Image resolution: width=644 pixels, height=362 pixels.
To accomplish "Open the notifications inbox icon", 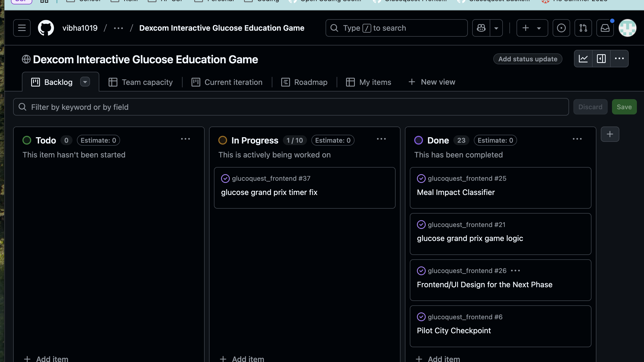I will coord(605,28).
